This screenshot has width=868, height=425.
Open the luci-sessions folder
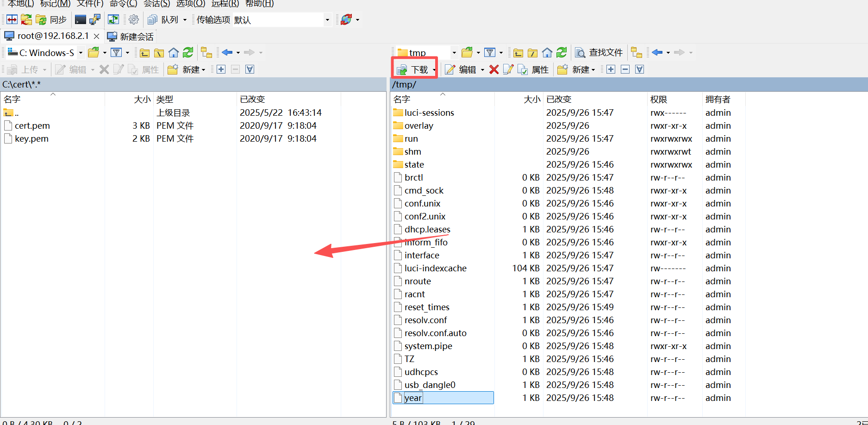429,112
